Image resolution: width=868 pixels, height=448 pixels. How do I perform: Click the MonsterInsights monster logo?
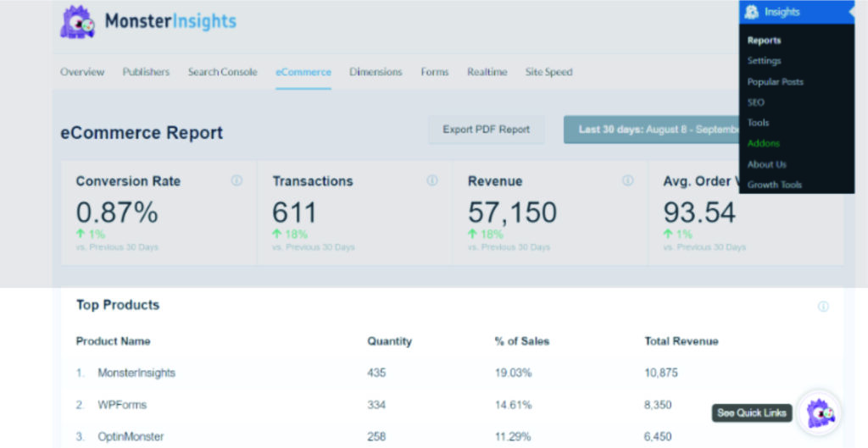(x=77, y=22)
